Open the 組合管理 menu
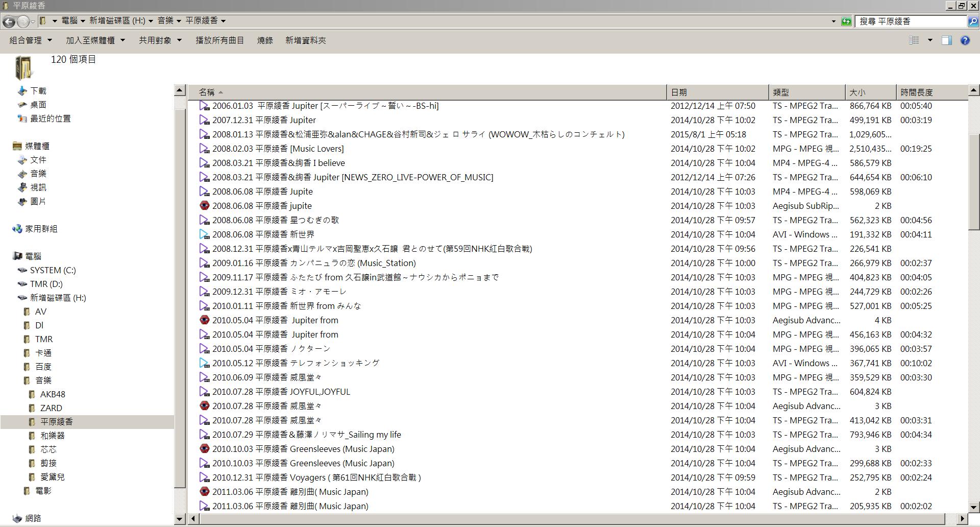Screen dimensions: 980x527 (31, 40)
